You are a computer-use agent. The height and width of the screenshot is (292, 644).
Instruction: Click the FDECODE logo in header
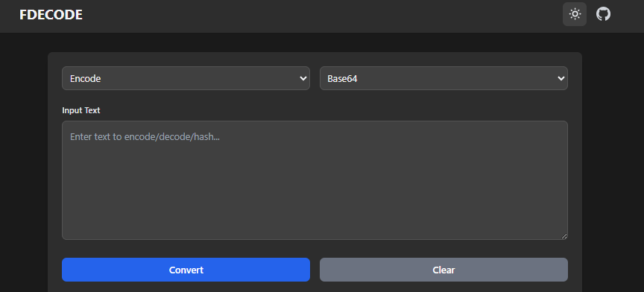pos(51,15)
